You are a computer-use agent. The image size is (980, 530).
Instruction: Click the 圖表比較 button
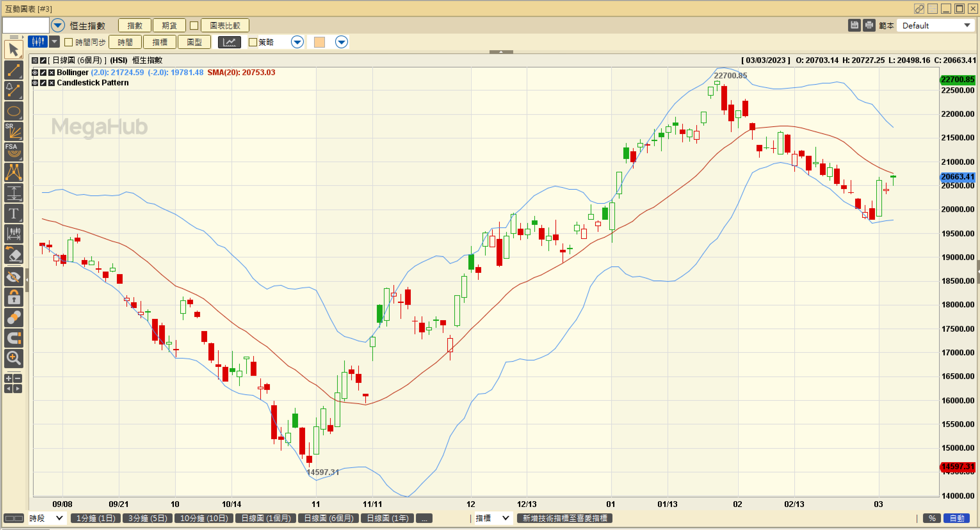225,26
